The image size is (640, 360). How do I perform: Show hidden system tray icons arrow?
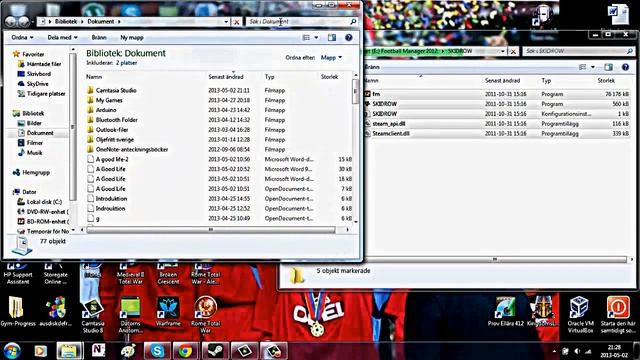(x=554, y=351)
